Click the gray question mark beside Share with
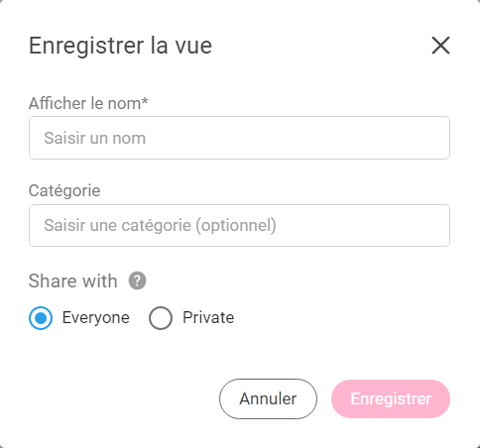480x448 pixels. pyautogui.click(x=137, y=280)
